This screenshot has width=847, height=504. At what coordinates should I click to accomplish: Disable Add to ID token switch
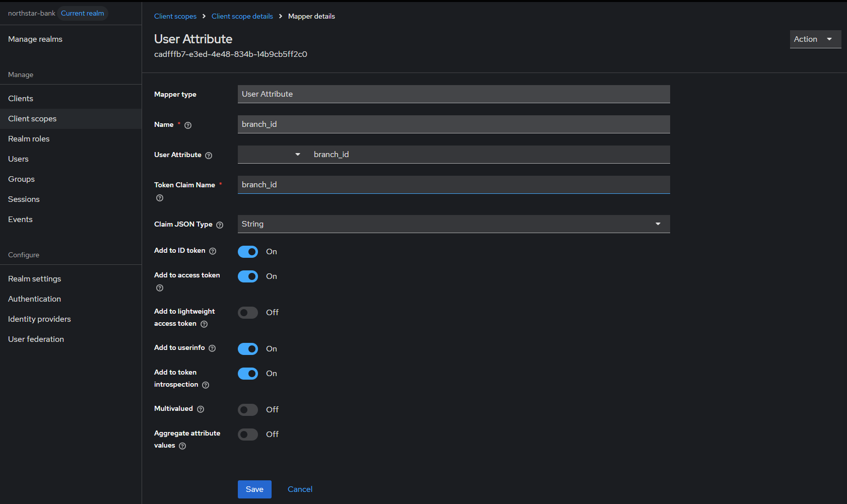[x=248, y=252]
